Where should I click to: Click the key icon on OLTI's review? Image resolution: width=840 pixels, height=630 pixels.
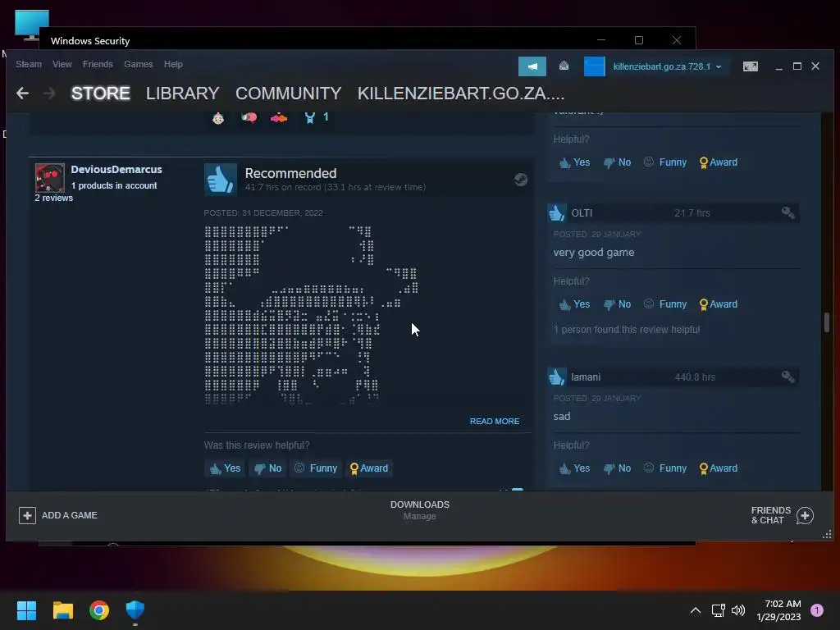[788, 212]
